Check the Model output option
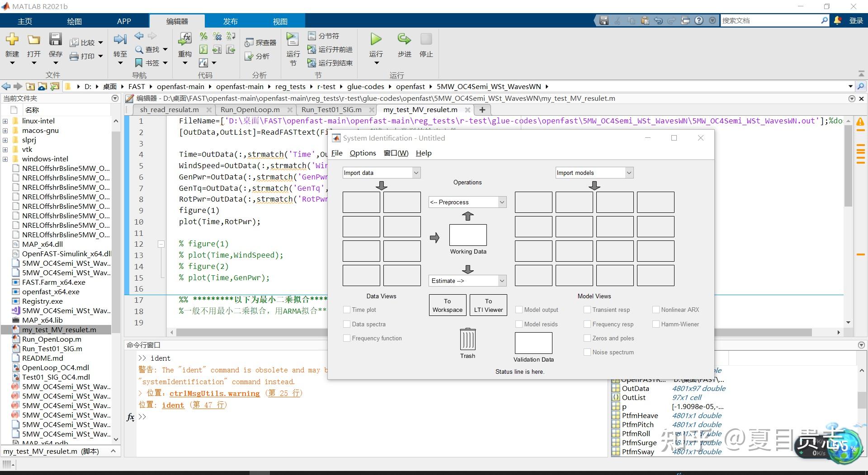The image size is (868, 475). 519,310
